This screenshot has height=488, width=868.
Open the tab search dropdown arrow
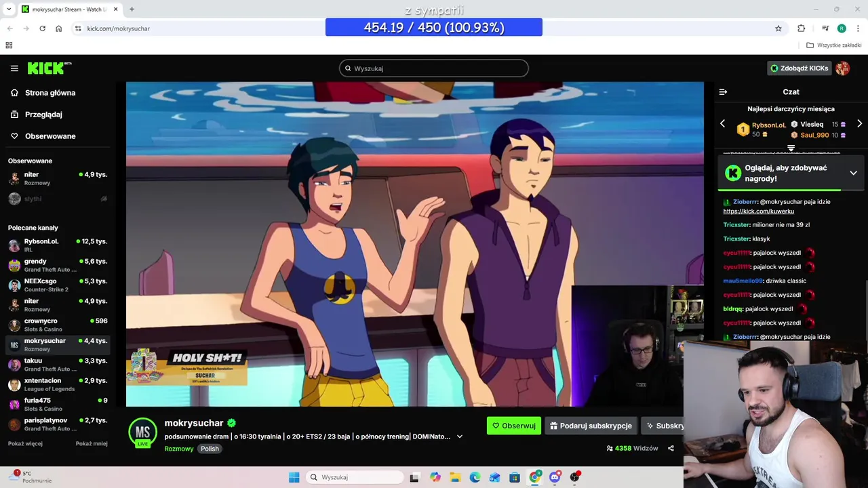point(8,9)
